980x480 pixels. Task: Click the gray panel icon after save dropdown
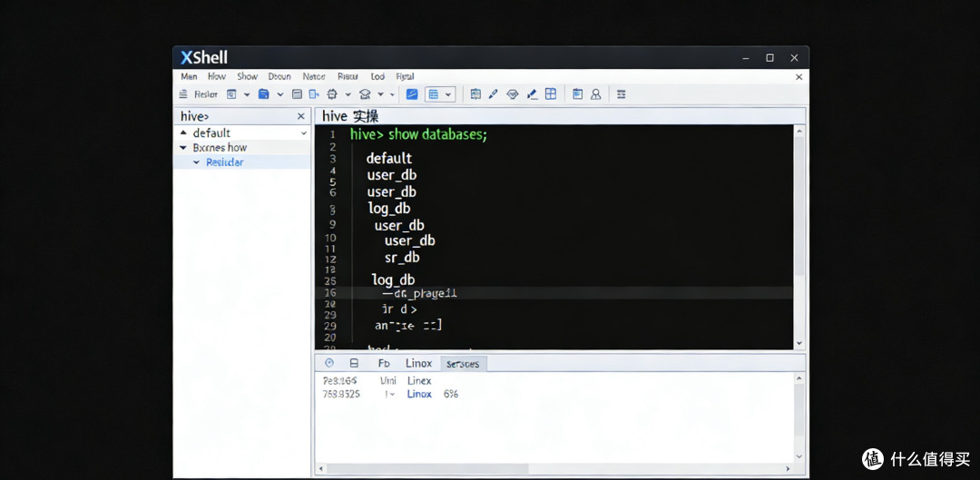(x=298, y=94)
